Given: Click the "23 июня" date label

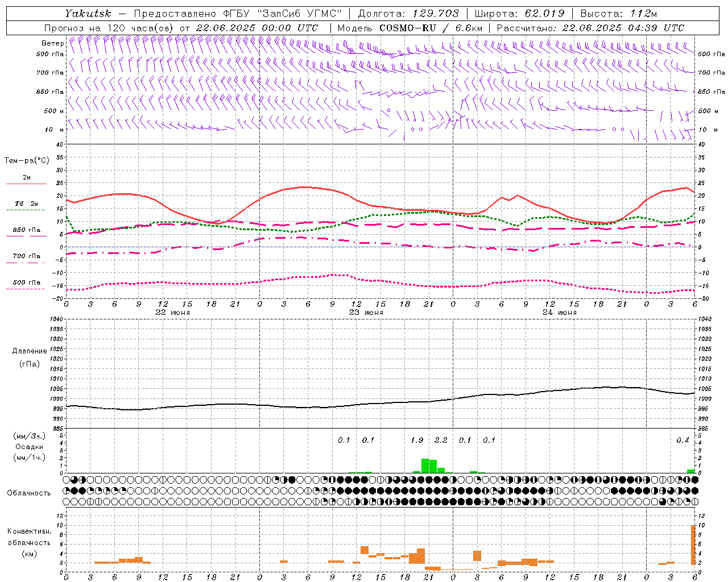Looking at the screenshot, I should (366, 313).
